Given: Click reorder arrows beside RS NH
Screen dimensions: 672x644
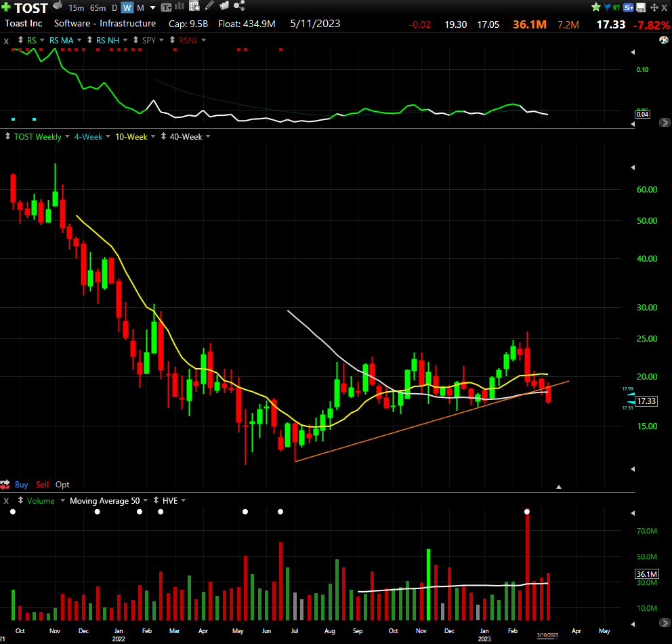Looking at the screenshot, I should [89, 40].
